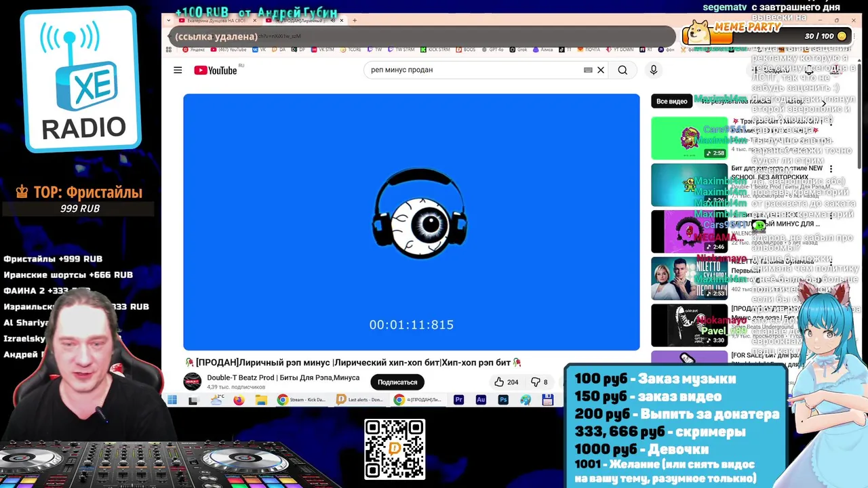Viewport: 868px width, 488px height.
Task: Open the Яндекс bookmark
Action: tap(194, 49)
